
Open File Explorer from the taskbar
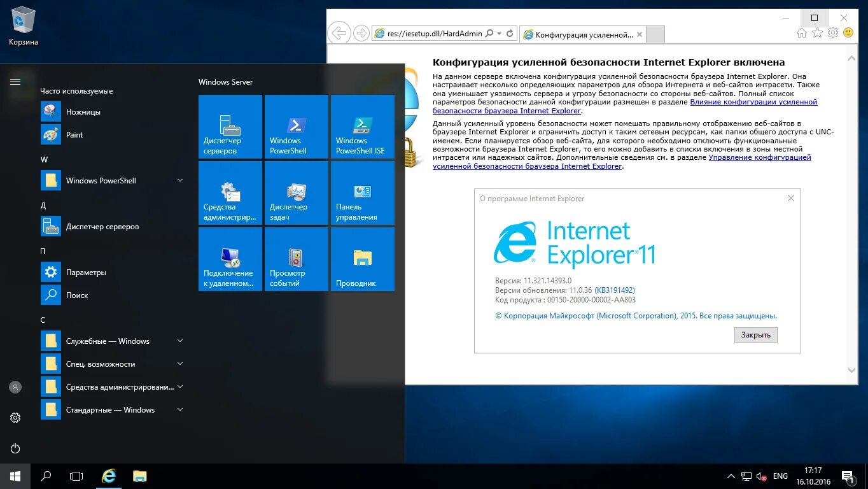(140, 476)
